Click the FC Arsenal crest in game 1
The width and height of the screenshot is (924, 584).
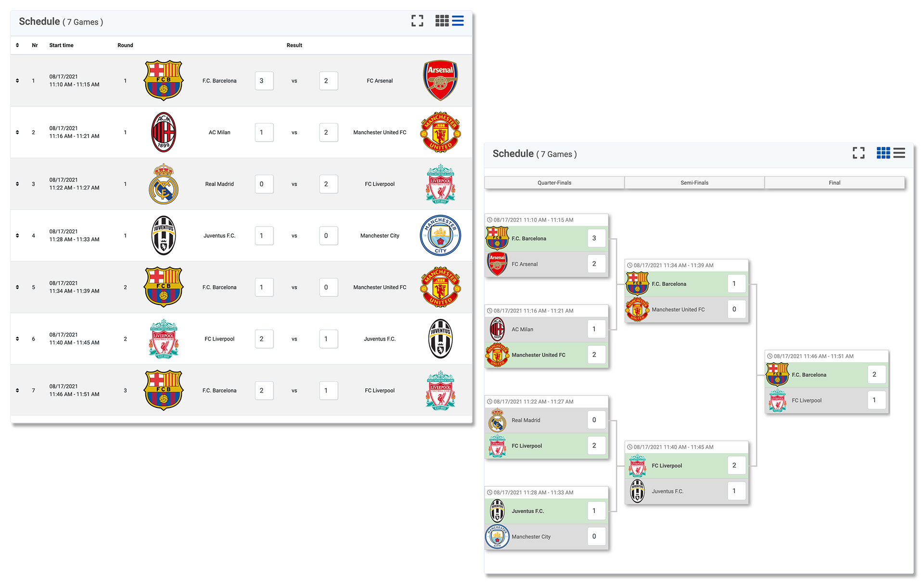click(x=440, y=80)
